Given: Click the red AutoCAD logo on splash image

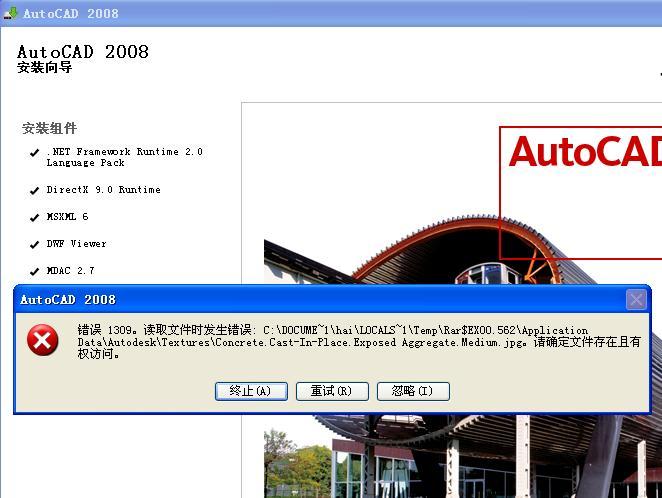Looking at the screenshot, I should [585, 152].
